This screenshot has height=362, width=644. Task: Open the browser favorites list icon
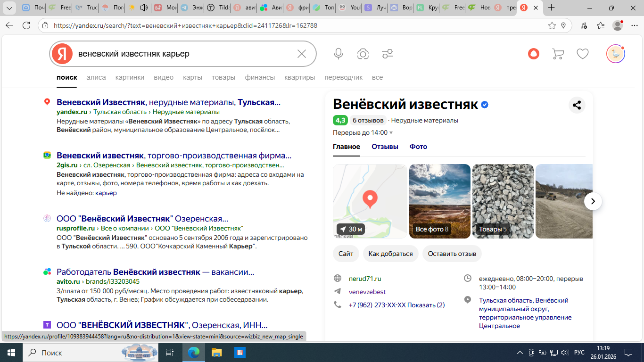coord(600,25)
